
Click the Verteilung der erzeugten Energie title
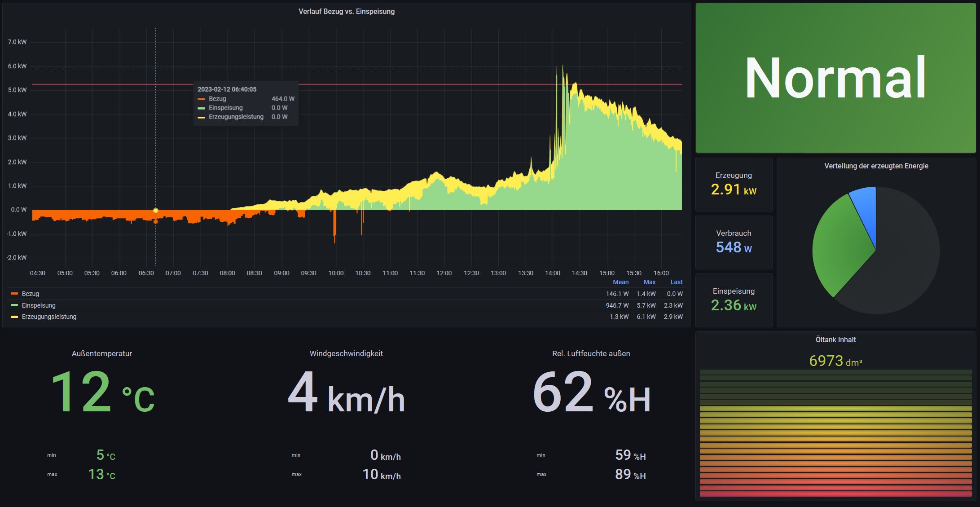876,166
